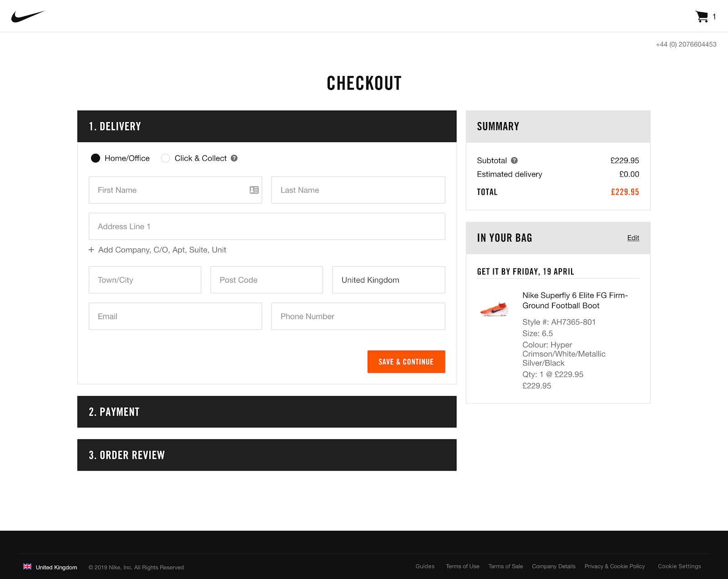
Task: Click the Save & Continue button
Action: pos(406,362)
